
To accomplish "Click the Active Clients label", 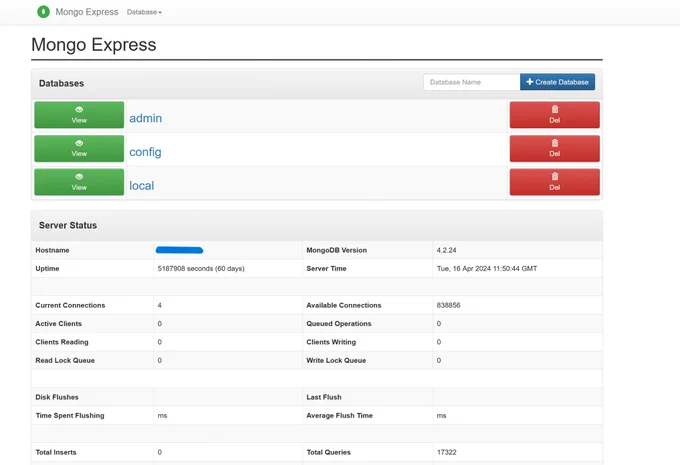I will point(59,324).
